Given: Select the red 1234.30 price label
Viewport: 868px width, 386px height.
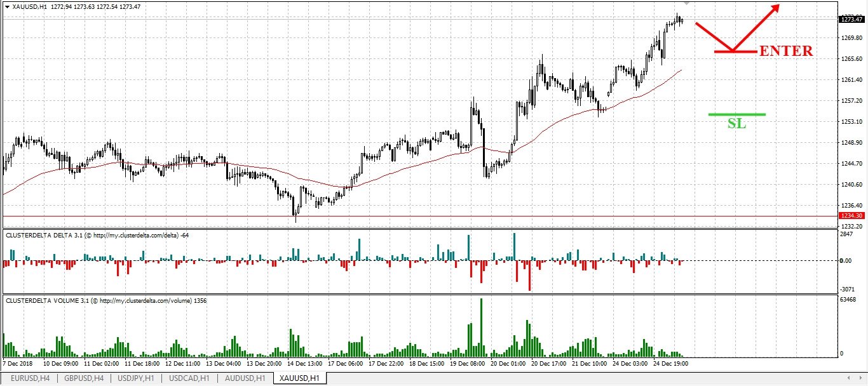Looking at the screenshot, I should (x=853, y=216).
